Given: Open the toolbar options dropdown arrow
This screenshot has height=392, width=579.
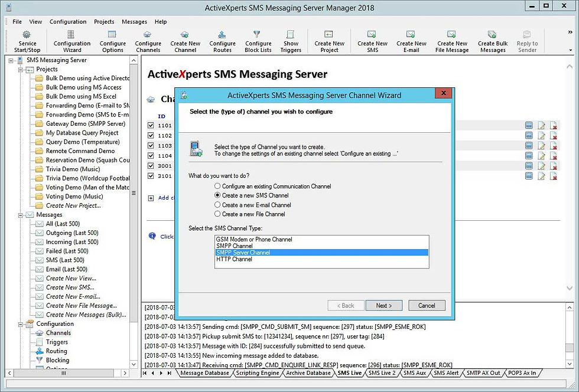Looking at the screenshot, I should (x=570, y=50).
